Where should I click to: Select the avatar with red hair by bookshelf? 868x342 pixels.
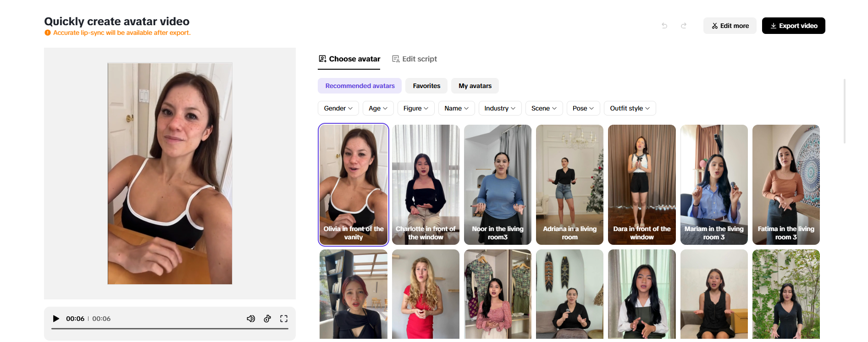pyautogui.click(x=354, y=294)
